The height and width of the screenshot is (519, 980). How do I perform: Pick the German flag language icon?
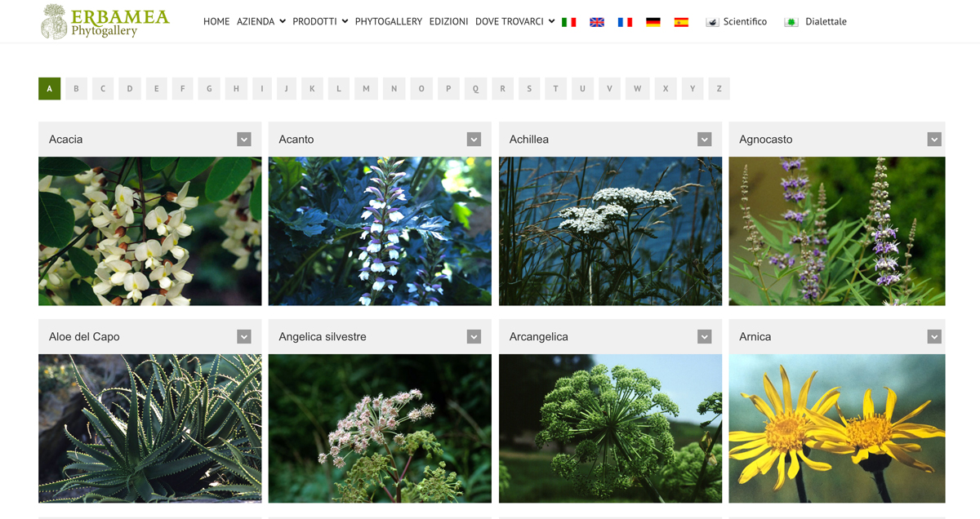653,22
